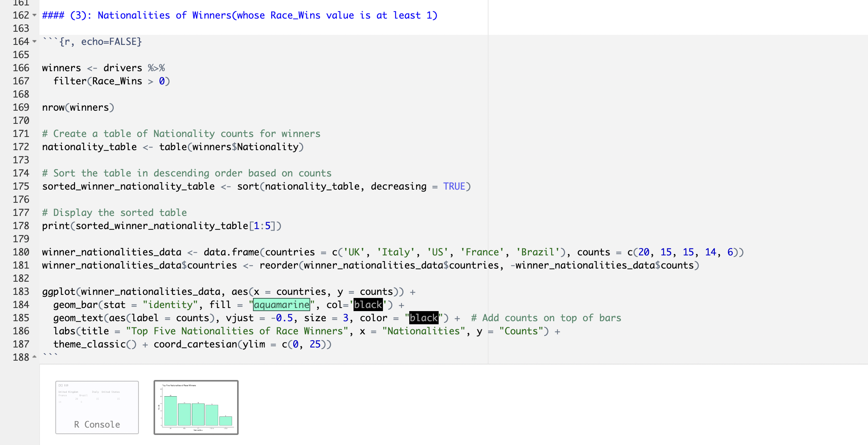Collapse the R chunk at line 164
Image resolution: width=868 pixels, height=445 pixels.
[x=34, y=41]
